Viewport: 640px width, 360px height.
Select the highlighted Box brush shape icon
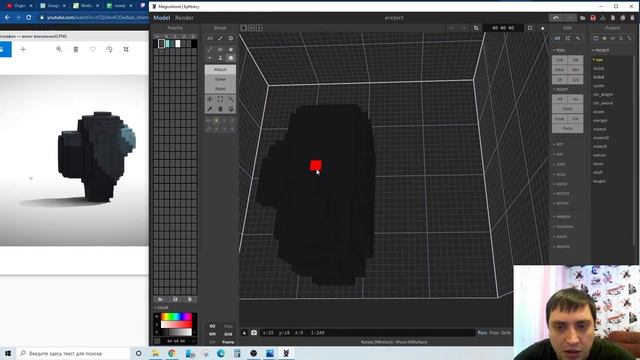click(231, 58)
